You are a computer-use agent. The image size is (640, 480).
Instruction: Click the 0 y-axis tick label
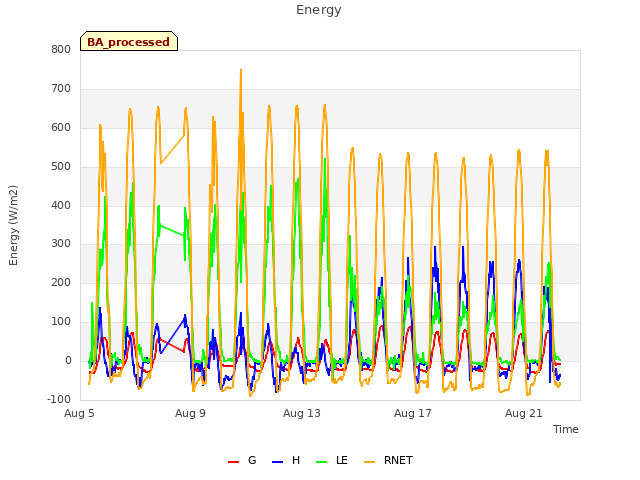(x=68, y=360)
